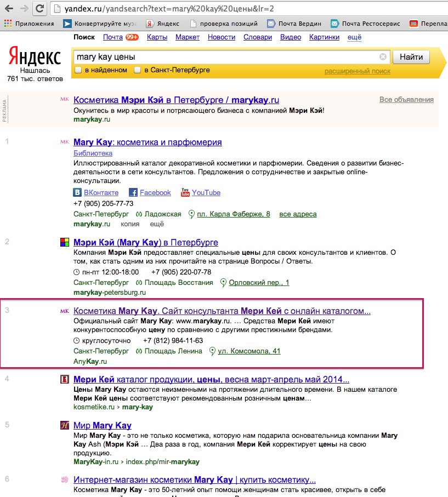Reload the page with refresh icon
This screenshot has width=448, height=497.
point(39,8)
